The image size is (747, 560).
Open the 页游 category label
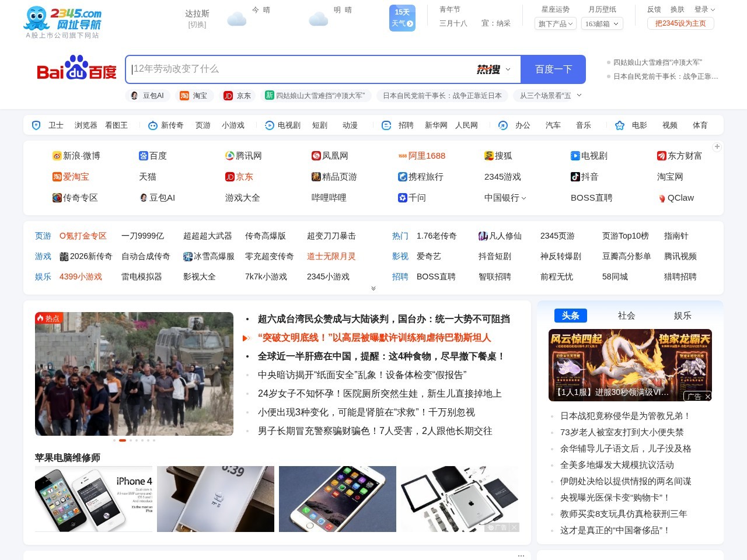tap(43, 236)
